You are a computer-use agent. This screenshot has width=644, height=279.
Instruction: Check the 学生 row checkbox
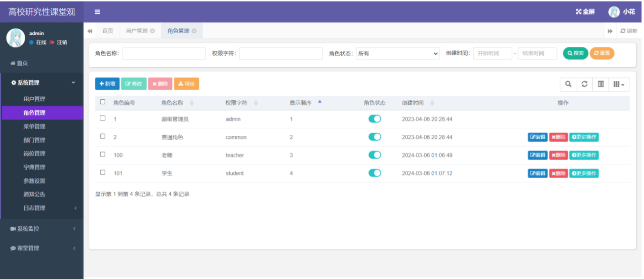(103, 172)
